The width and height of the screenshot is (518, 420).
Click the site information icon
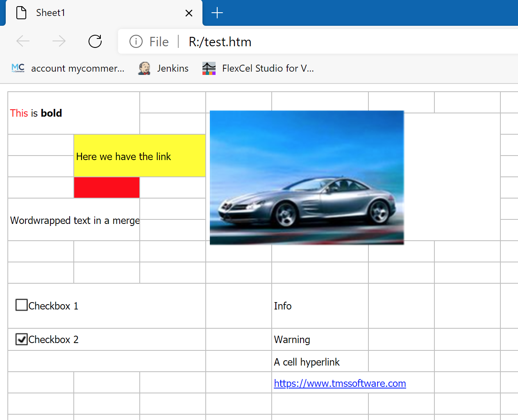coord(136,41)
